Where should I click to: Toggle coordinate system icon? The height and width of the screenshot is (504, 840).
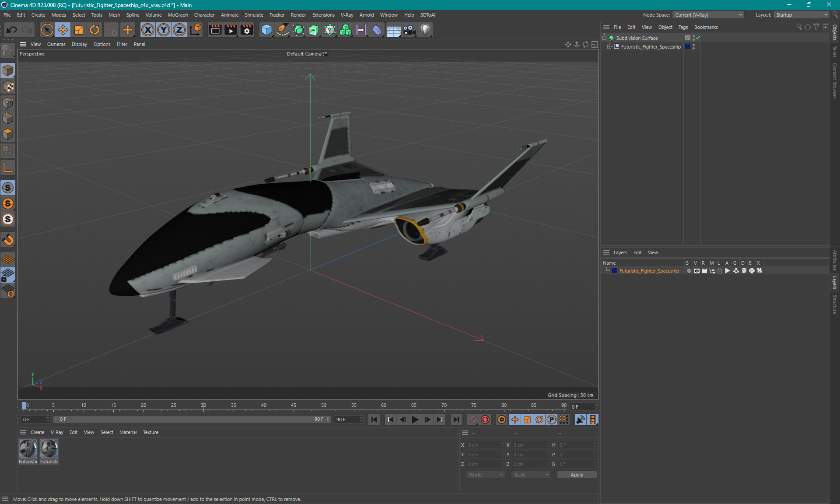point(196,30)
